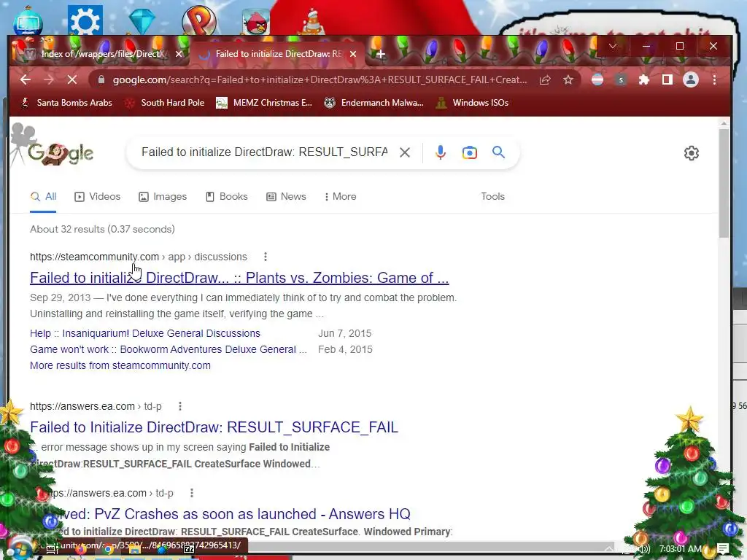Open the Chrome profile avatar

690,79
